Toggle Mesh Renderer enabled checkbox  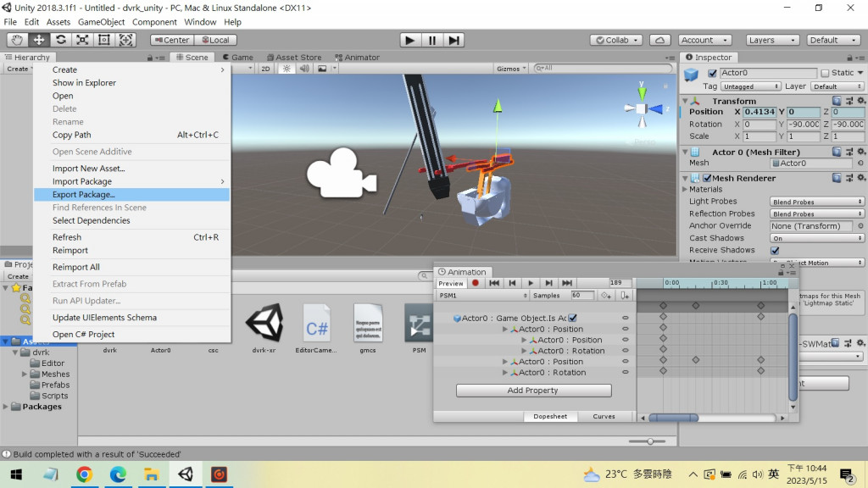(x=707, y=178)
